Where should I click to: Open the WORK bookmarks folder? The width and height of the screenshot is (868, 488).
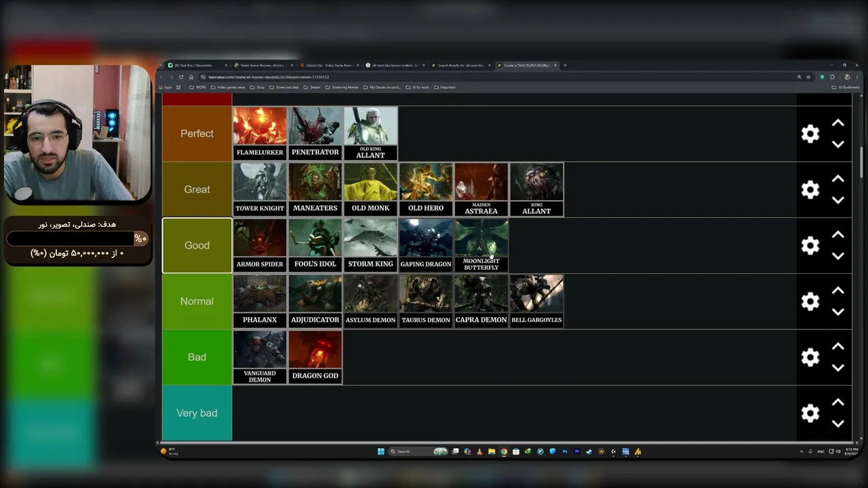[198, 87]
